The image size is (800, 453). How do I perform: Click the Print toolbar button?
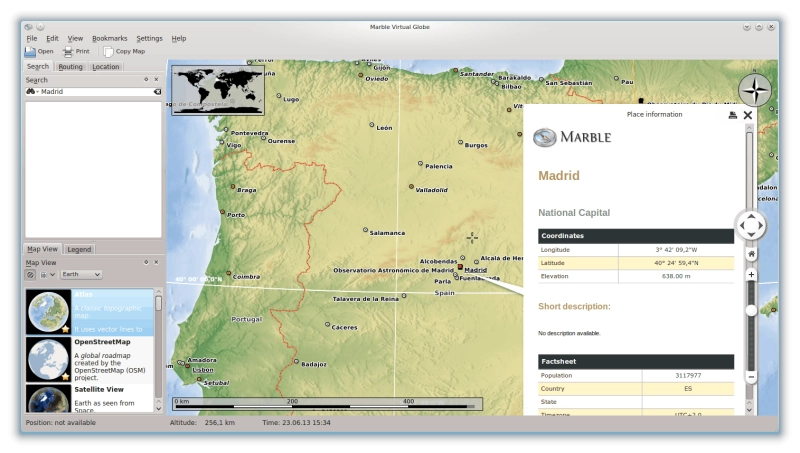coord(76,52)
